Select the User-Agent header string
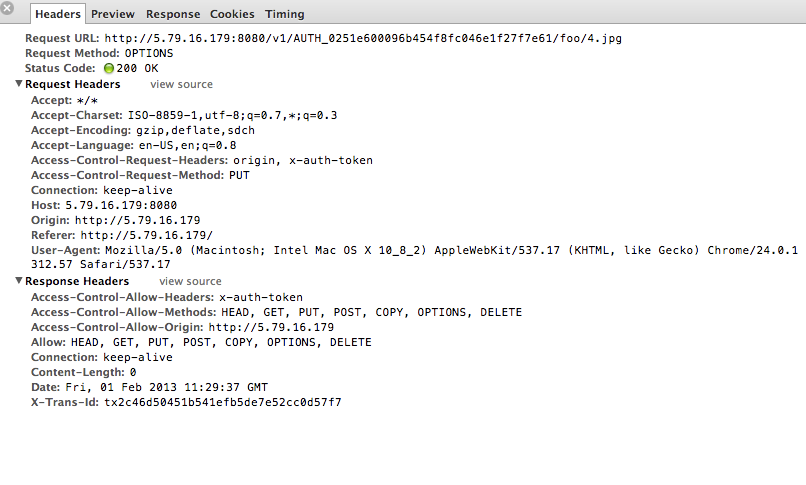This screenshot has height=485, width=806. [x=414, y=257]
